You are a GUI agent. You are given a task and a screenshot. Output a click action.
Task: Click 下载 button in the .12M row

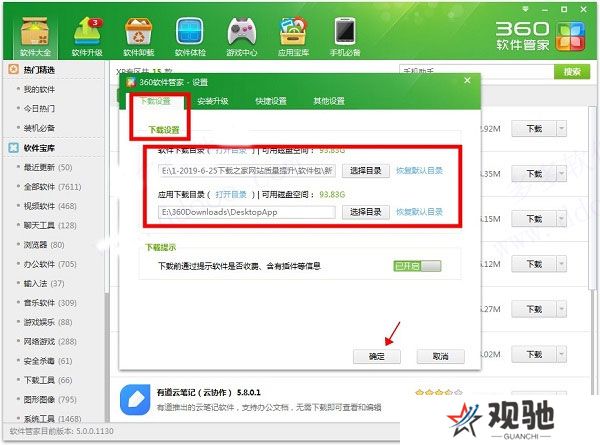click(x=534, y=264)
